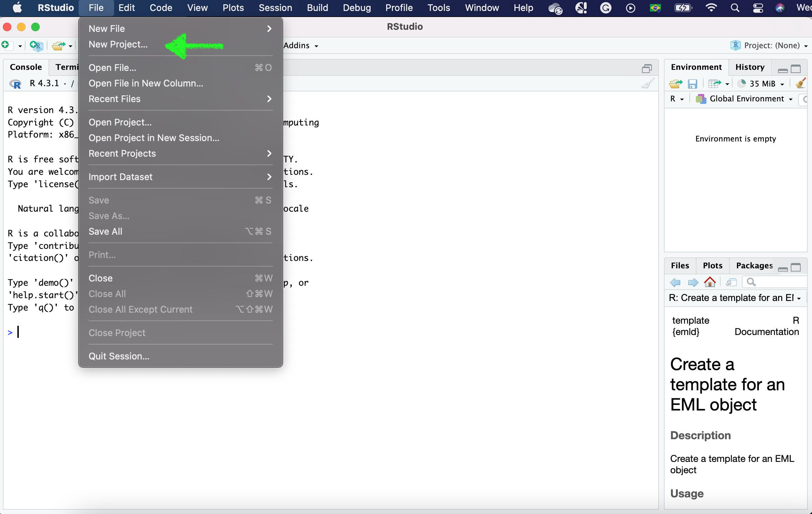The image size is (812, 514).
Task: Switch to the Console tab
Action: 26,67
